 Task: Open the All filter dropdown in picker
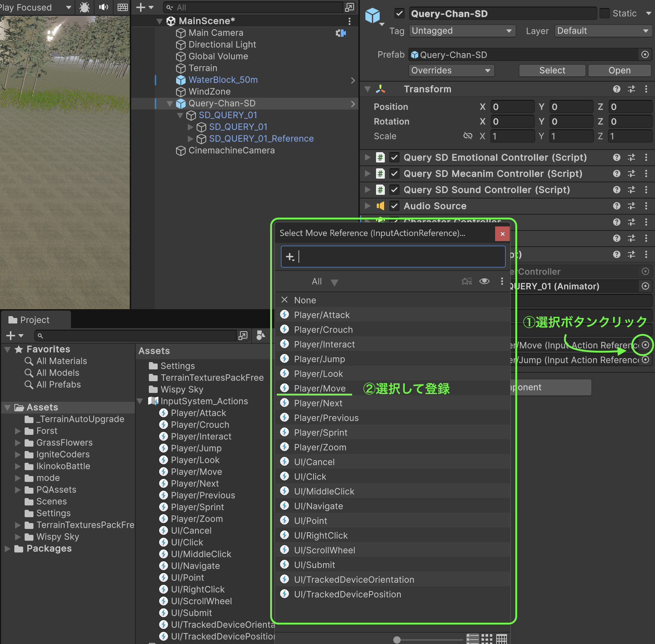(x=325, y=282)
